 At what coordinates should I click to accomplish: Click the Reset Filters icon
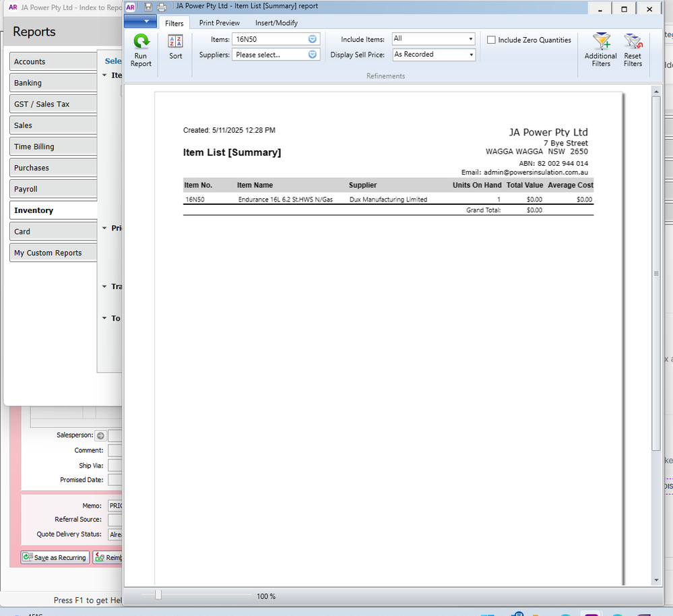pos(633,43)
